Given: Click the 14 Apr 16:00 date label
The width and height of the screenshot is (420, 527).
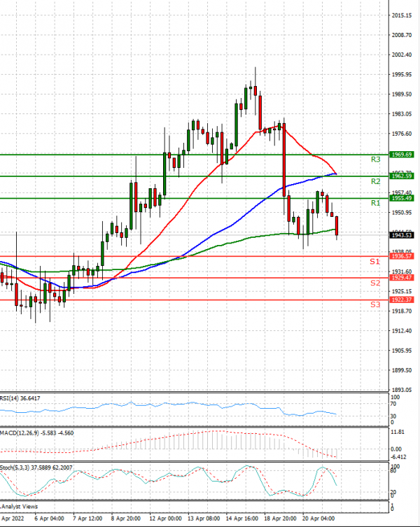Looking at the screenshot, I should tap(242, 519).
